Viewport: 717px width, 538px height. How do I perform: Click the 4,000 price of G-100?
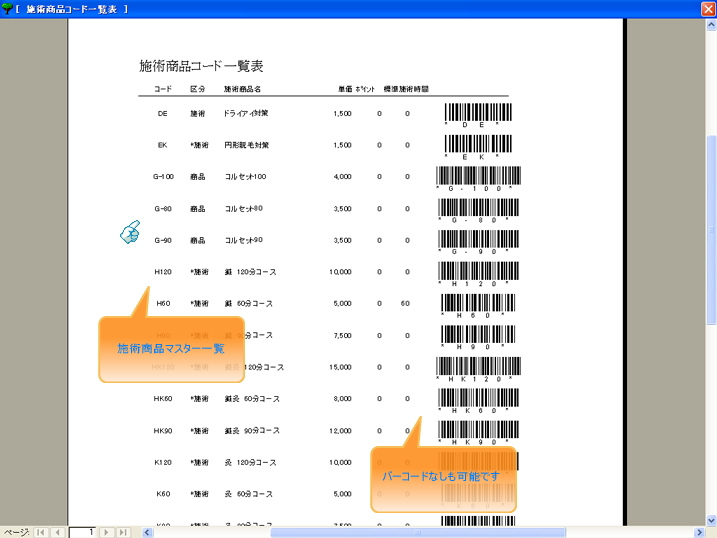342,177
